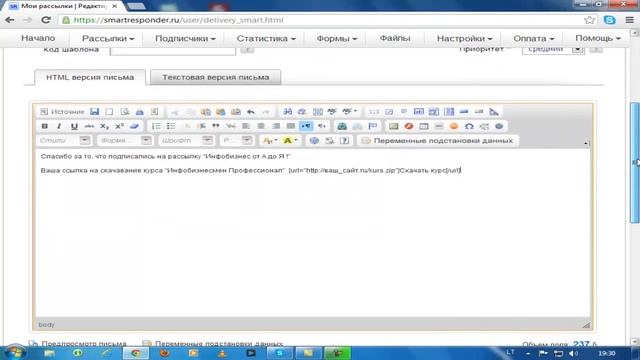This screenshot has width=640, height=360.
Task: Click the Print icon in the editor toolbar
Action: [x=140, y=111]
